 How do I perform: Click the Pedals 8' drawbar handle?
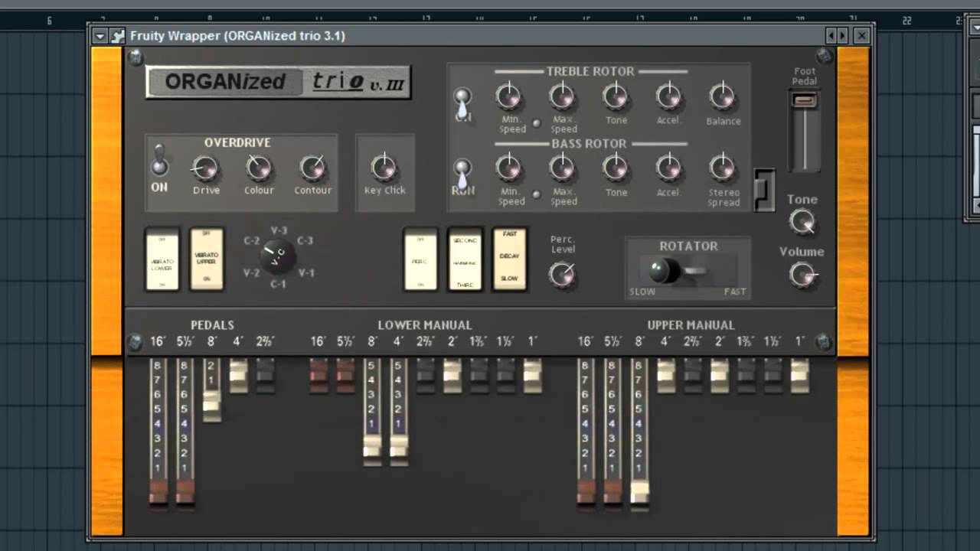[212, 405]
